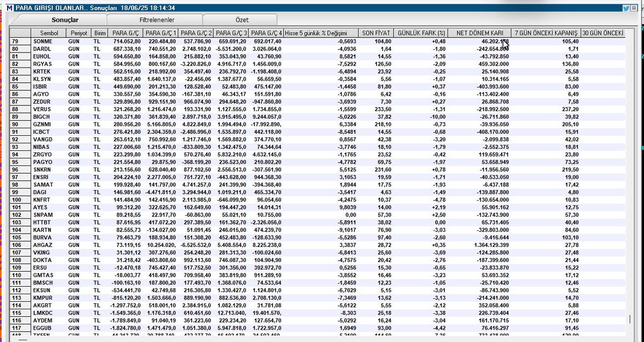Sort by Hisse 5 günlük % Değişimi header
Screen dimensions: 644x342
[x=321, y=33]
